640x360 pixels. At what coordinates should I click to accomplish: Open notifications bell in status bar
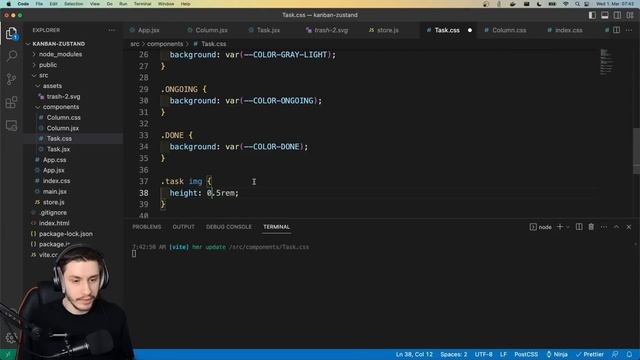coord(629,354)
